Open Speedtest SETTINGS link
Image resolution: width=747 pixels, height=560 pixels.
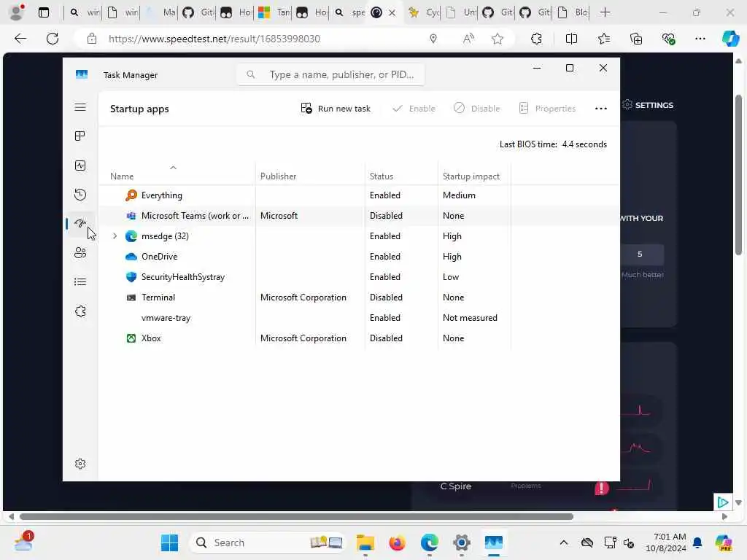tap(648, 105)
